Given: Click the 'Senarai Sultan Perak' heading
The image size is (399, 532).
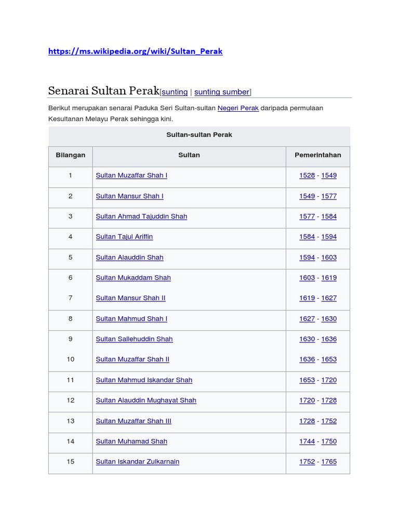Looking at the screenshot, I should [x=103, y=91].
